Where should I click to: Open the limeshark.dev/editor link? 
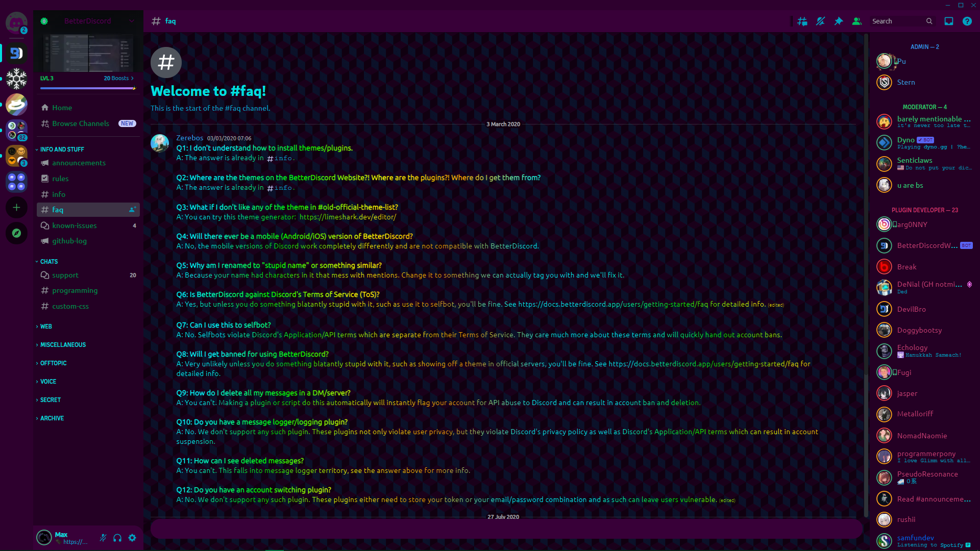point(348,217)
